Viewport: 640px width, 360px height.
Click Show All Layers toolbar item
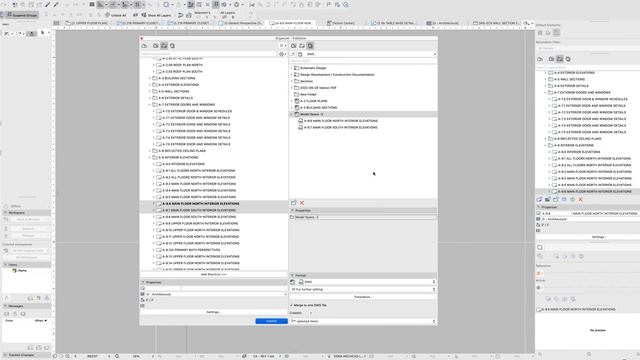pyautogui.click(x=156, y=15)
